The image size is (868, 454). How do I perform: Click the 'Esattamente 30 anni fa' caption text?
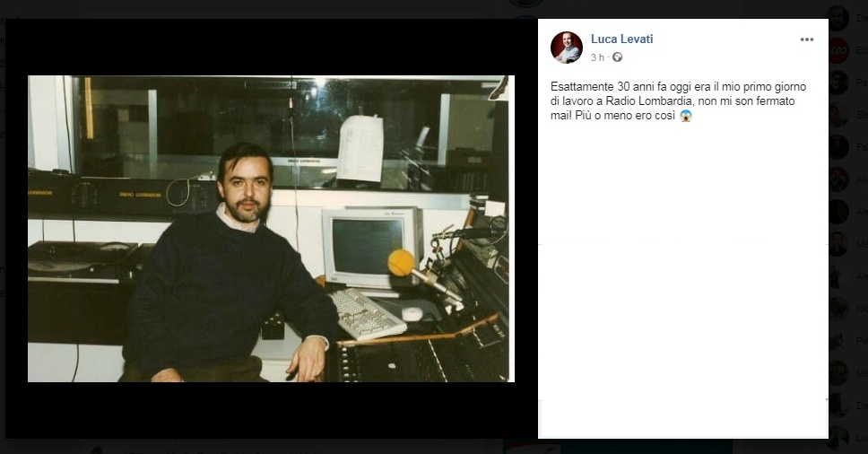pos(678,100)
